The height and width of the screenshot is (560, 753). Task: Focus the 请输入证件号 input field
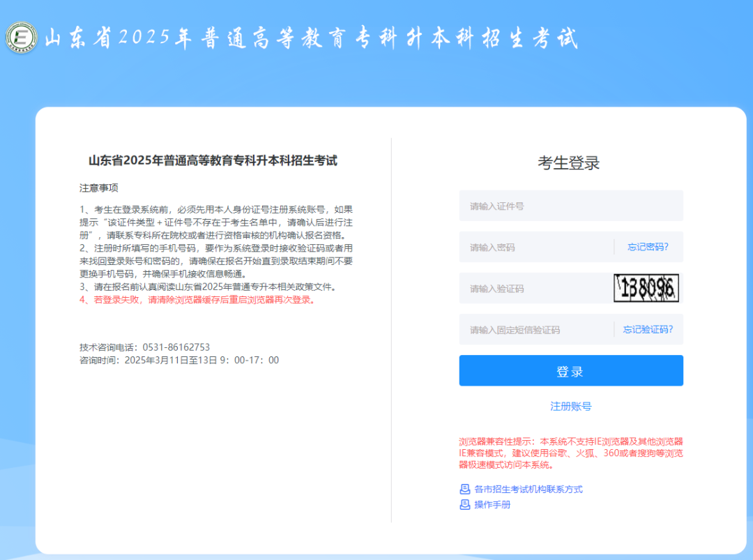571,206
